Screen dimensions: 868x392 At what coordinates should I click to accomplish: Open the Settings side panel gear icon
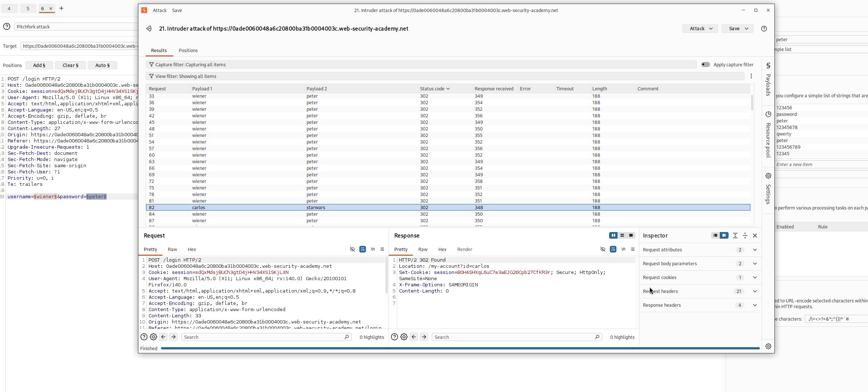pyautogui.click(x=768, y=176)
